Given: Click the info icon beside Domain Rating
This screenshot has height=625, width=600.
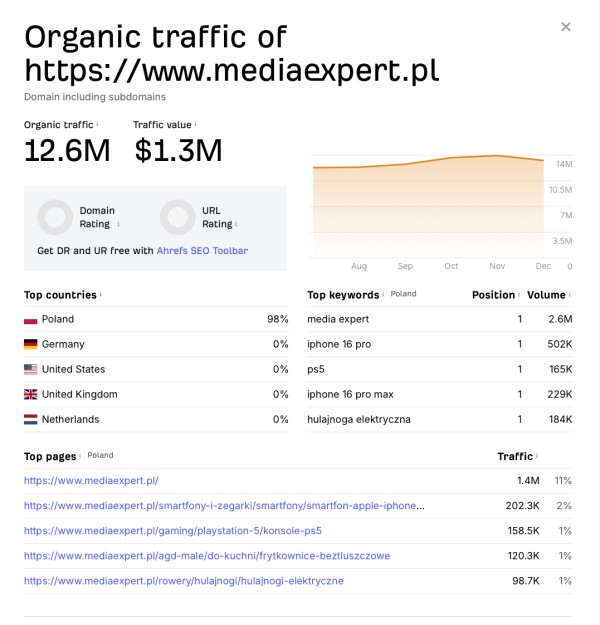Looking at the screenshot, I should pyautogui.click(x=118, y=224).
